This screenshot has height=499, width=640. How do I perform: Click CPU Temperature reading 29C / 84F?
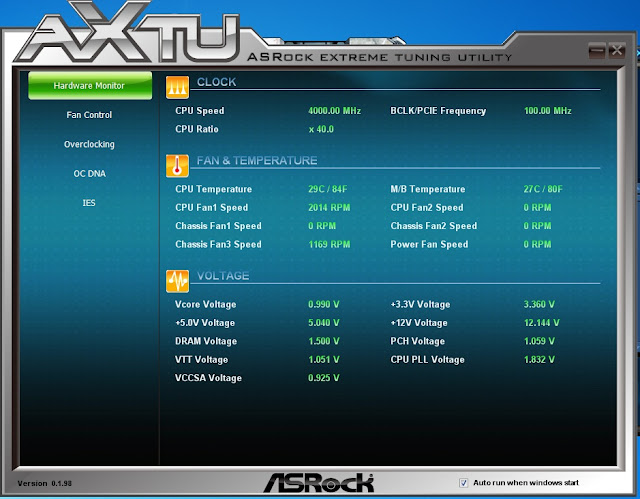tap(328, 189)
